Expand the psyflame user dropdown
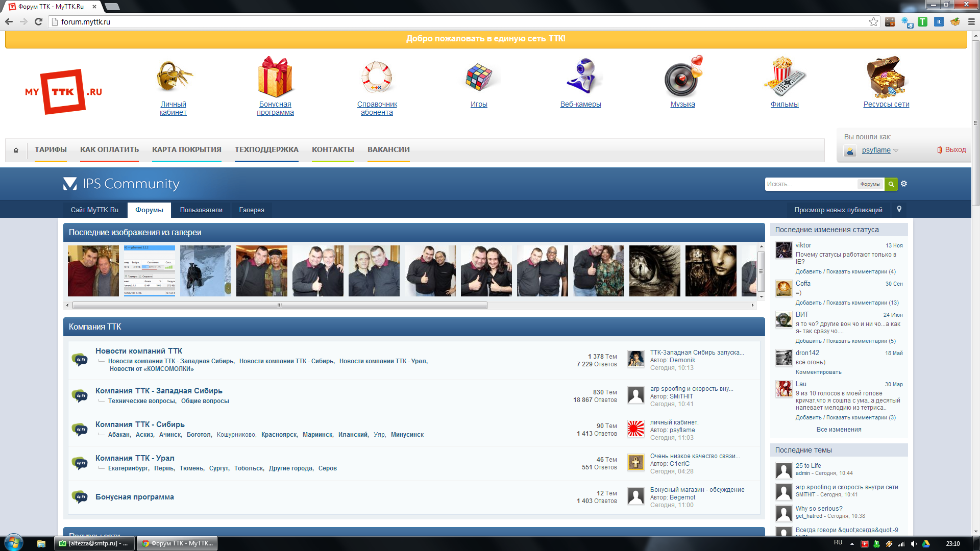The width and height of the screenshot is (980, 551). tap(896, 151)
